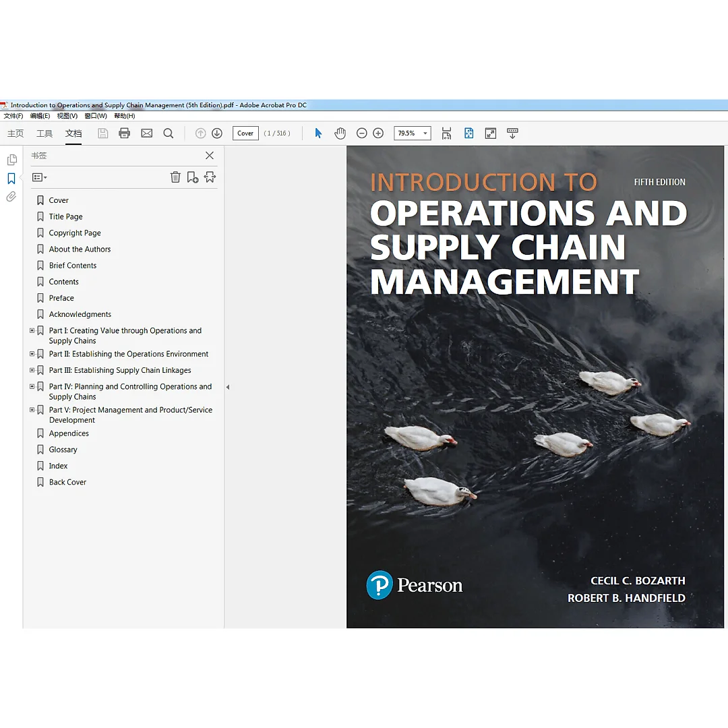This screenshot has width=728, height=728.
Task: Open Brief Contents bookmark
Action: [72, 266]
